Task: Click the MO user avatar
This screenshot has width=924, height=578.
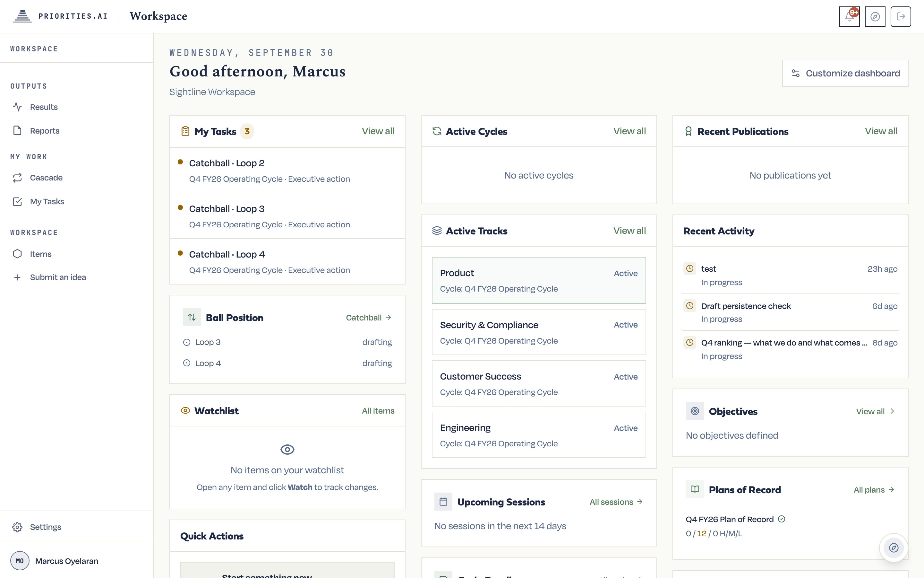Action: click(x=20, y=561)
